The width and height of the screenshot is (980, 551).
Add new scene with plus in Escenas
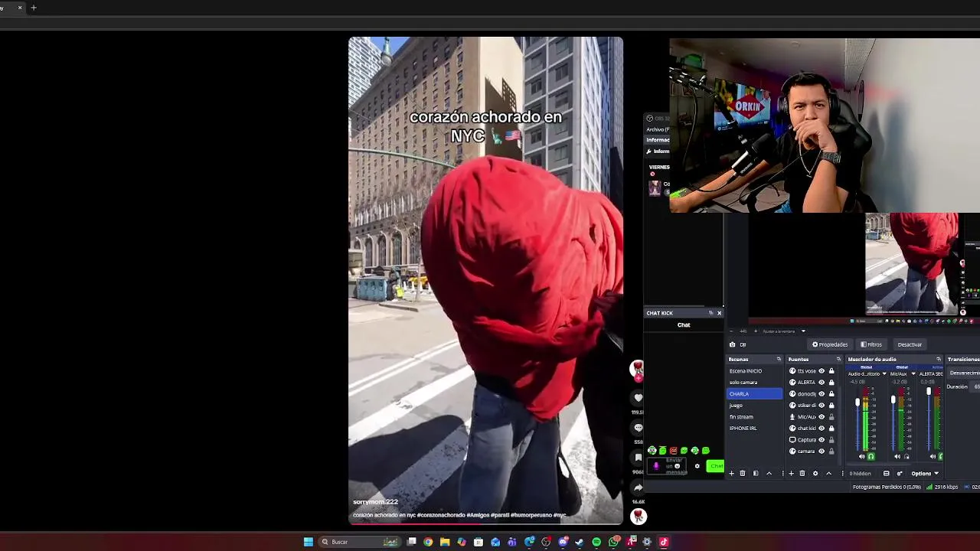(x=731, y=474)
